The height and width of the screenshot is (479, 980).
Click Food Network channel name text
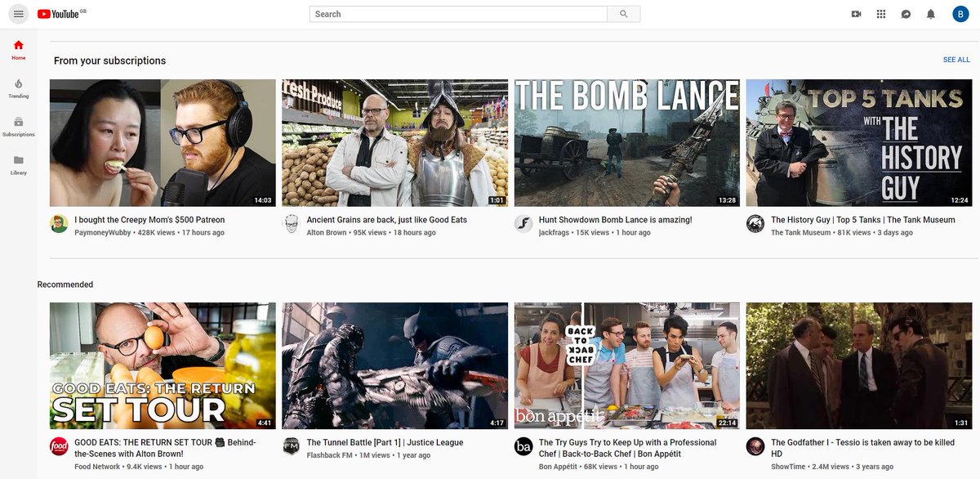click(x=98, y=467)
